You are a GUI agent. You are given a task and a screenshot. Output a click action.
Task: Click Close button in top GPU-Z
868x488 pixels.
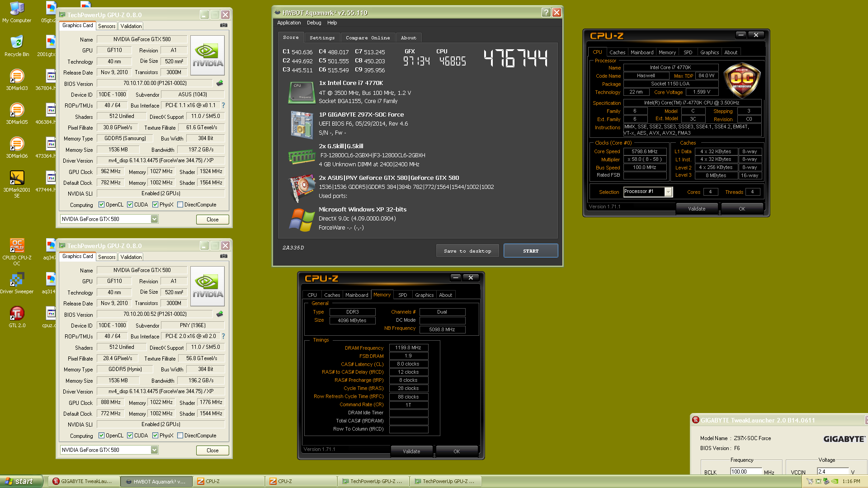212,220
